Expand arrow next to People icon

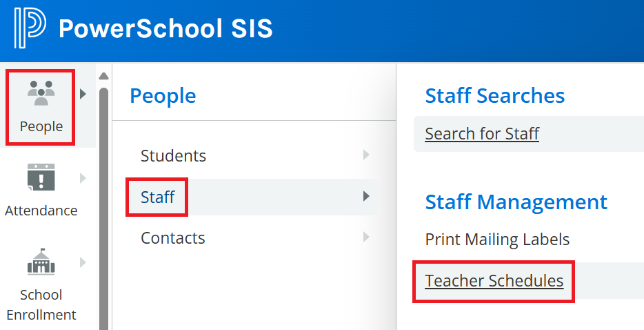pos(83,94)
